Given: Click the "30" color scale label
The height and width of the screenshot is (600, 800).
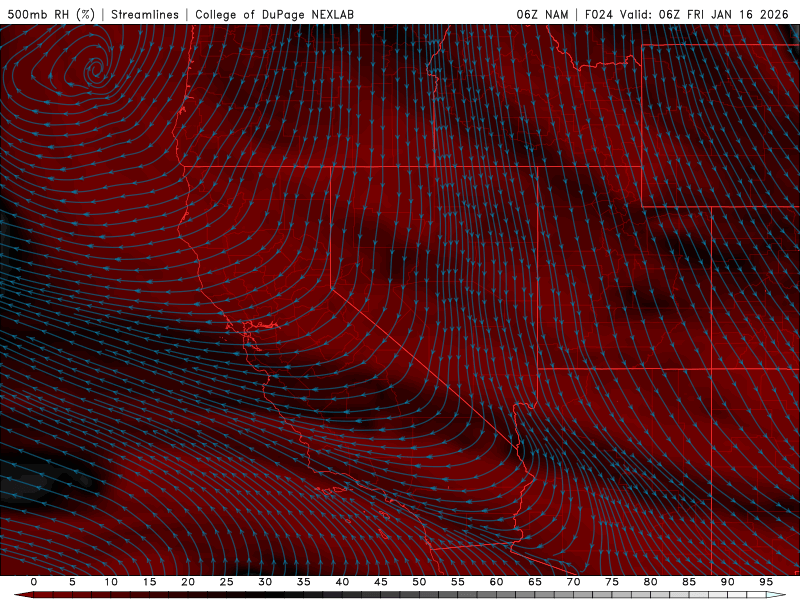Looking at the screenshot, I should pyautogui.click(x=265, y=582).
